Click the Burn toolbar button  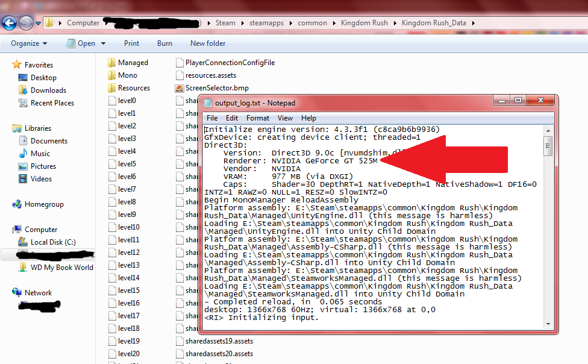pos(164,43)
